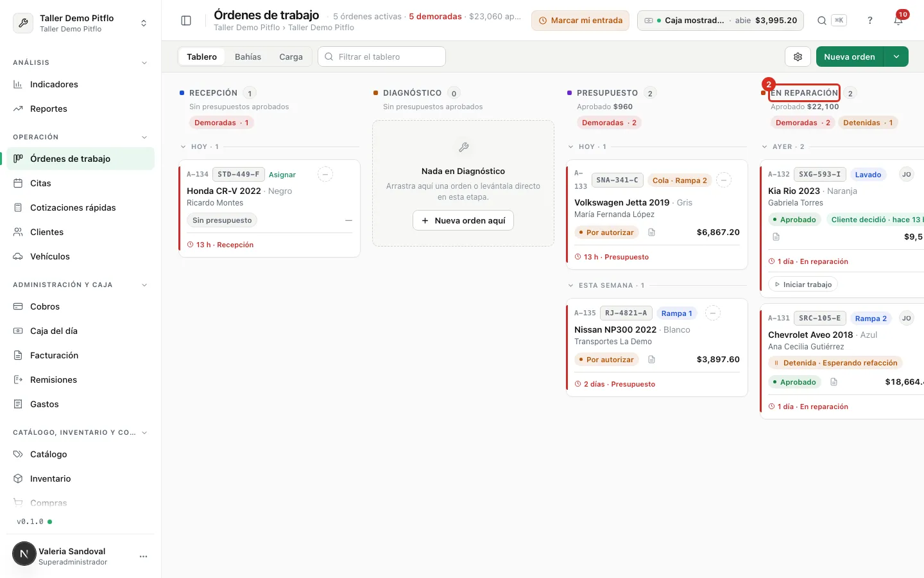Open the workshop switcher Taller Demo Pitflo
The image size is (924, 578).
pyautogui.click(x=80, y=23)
